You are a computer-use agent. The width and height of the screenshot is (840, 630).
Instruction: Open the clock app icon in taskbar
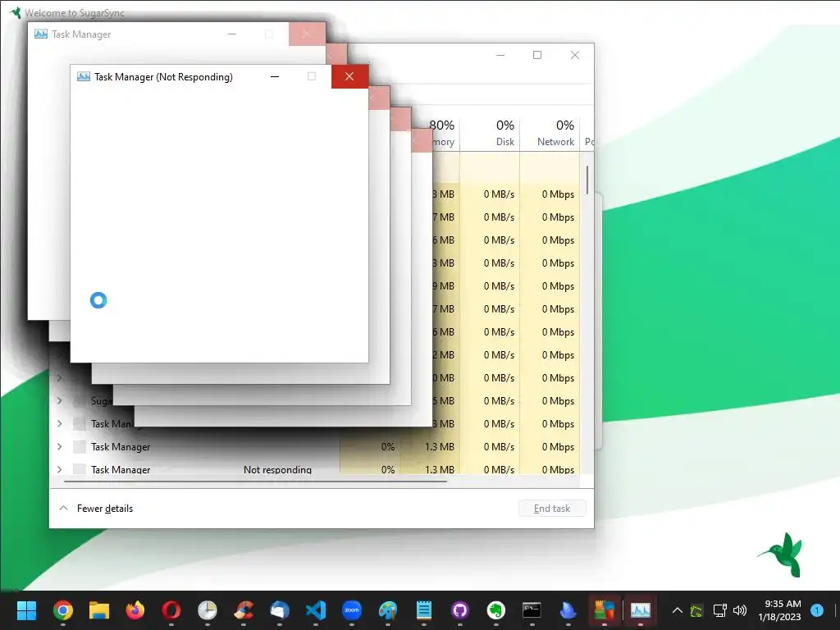tap(208, 610)
